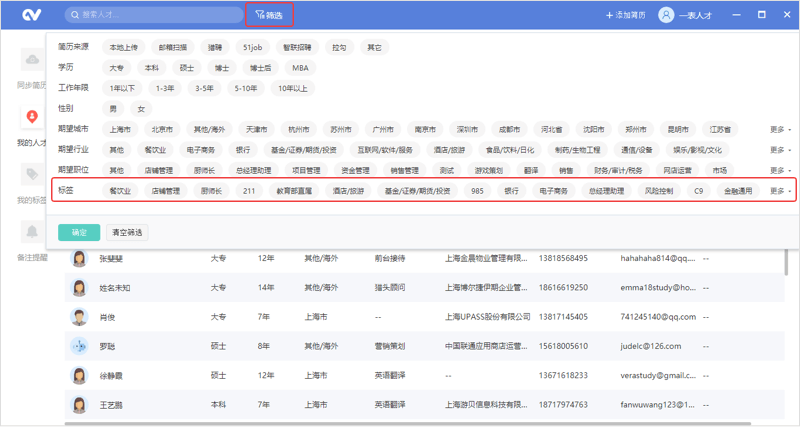Toggle 深圳市 in 期望城市 filters
800x427 pixels.
click(467, 130)
